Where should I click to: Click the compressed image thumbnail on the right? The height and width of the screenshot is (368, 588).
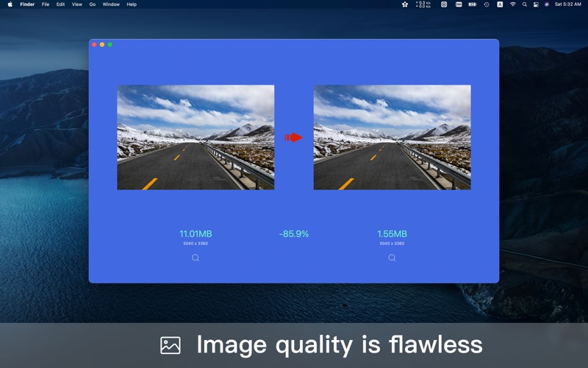(392, 137)
